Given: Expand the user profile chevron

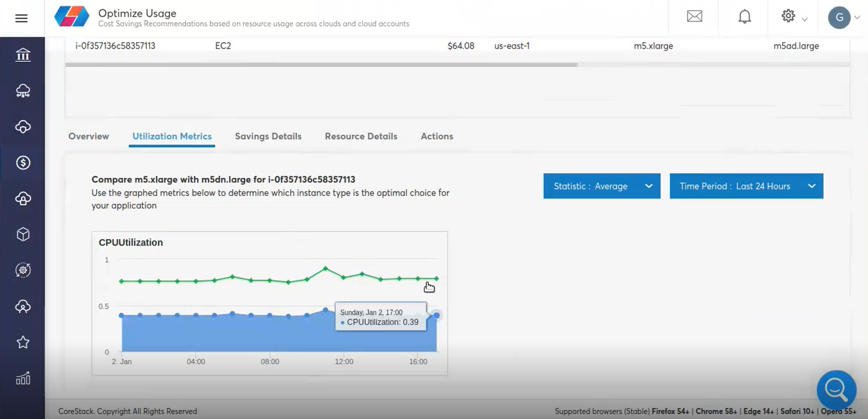Looking at the screenshot, I should 857,17.
